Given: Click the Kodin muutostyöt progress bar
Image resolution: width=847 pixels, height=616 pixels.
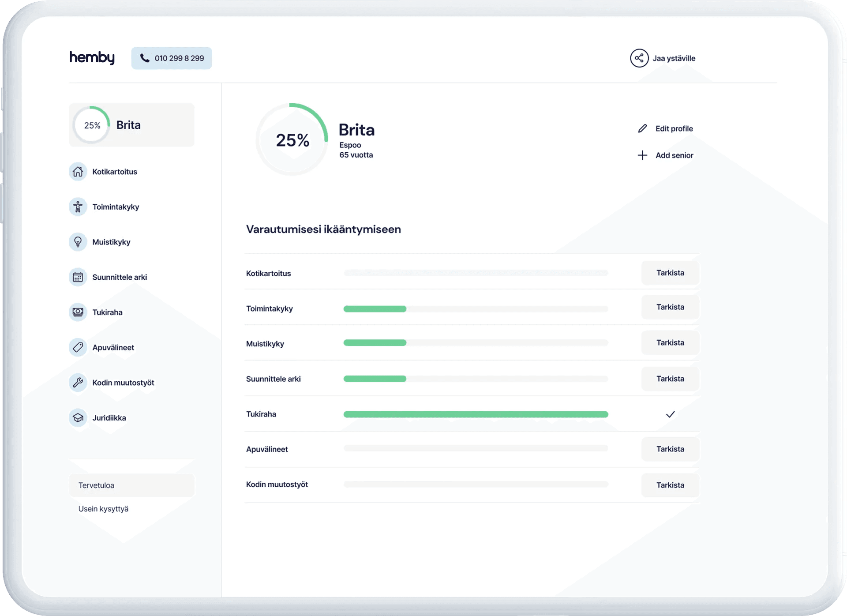Looking at the screenshot, I should (476, 484).
